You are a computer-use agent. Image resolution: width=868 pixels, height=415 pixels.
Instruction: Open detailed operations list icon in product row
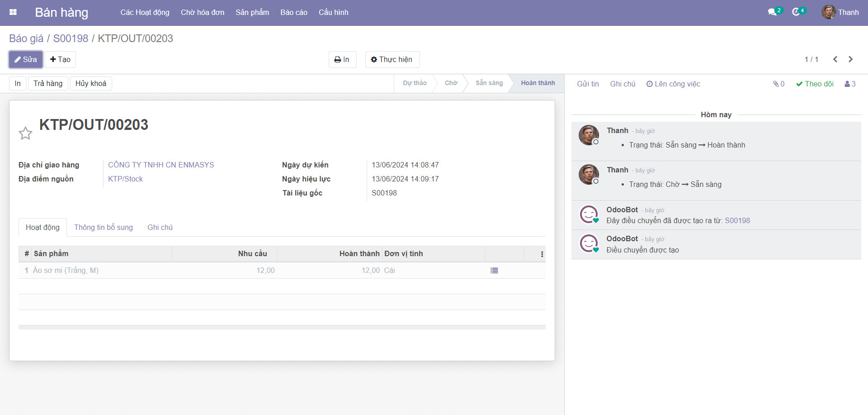(x=494, y=271)
